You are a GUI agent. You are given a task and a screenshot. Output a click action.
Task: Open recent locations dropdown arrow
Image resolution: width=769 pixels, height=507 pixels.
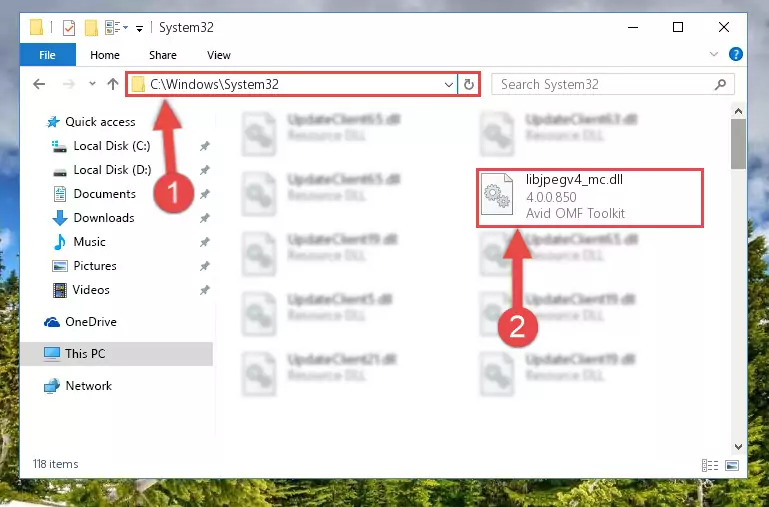tap(92, 84)
